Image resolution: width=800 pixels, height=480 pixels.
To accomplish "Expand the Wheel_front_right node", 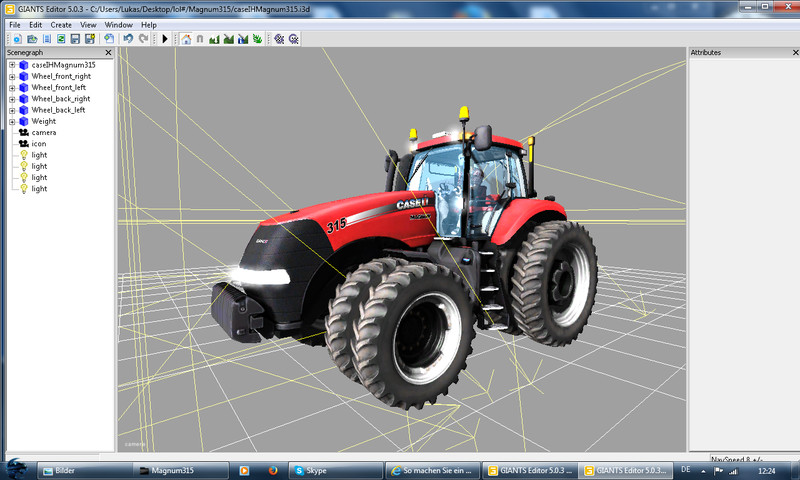I will pyautogui.click(x=12, y=77).
